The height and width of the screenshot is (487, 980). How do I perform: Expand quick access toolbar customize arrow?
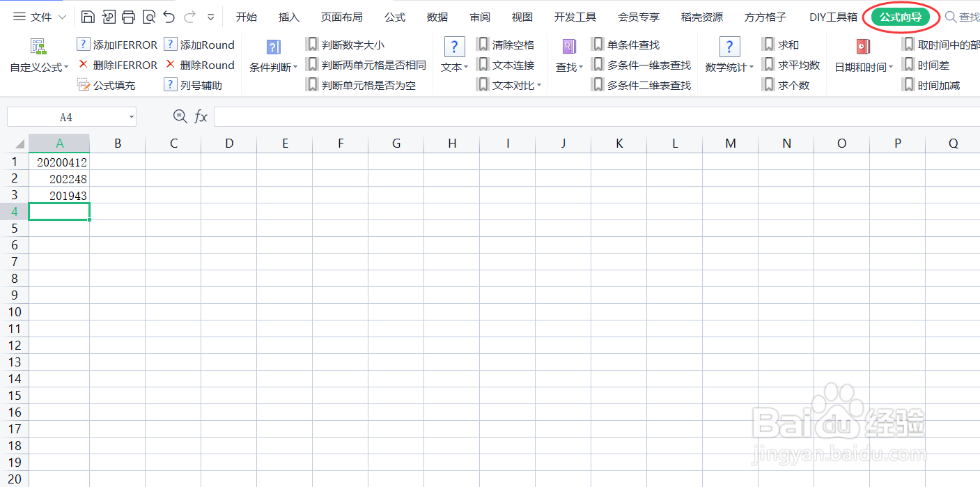tap(210, 17)
